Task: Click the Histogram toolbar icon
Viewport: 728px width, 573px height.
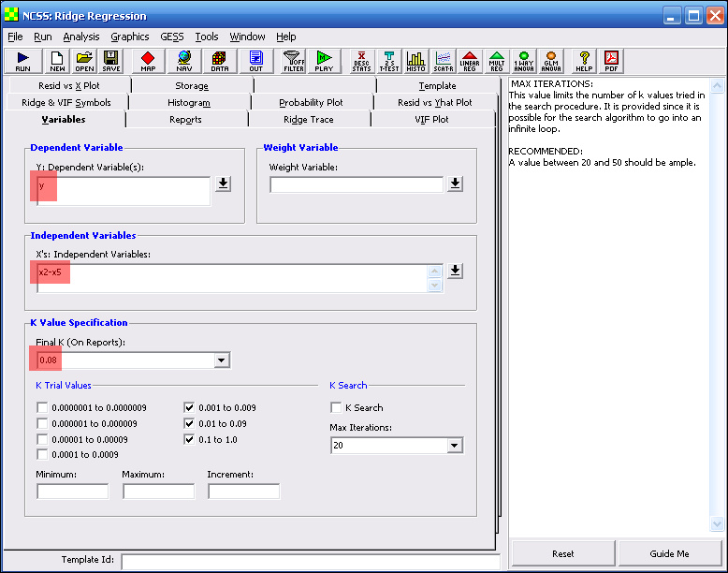Action: [416, 61]
